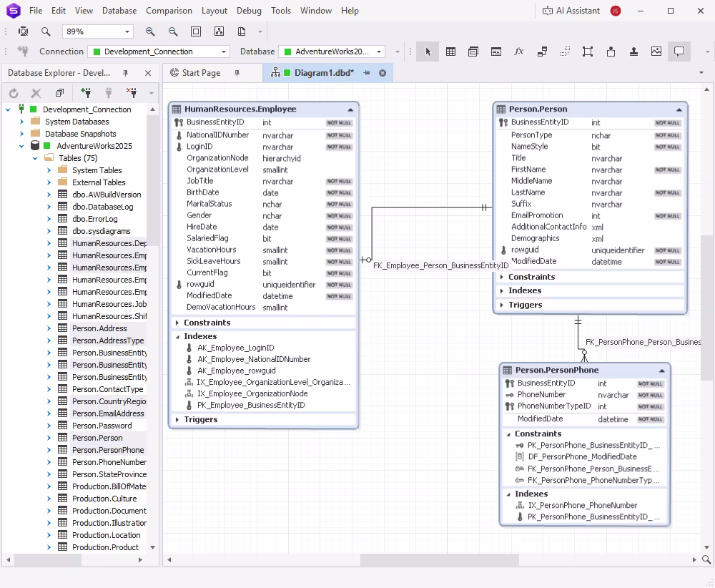Open the File menu
This screenshot has height=588, width=715.
tap(36, 11)
